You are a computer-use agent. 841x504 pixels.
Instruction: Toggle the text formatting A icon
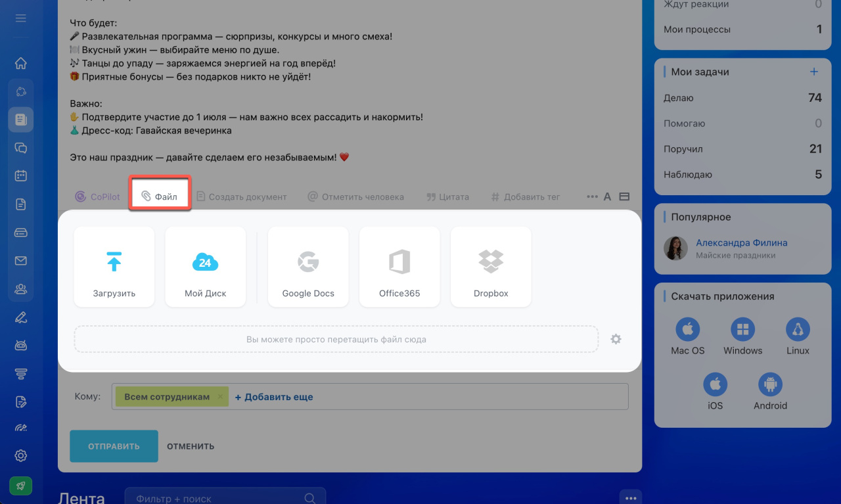click(x=608, y=196)
